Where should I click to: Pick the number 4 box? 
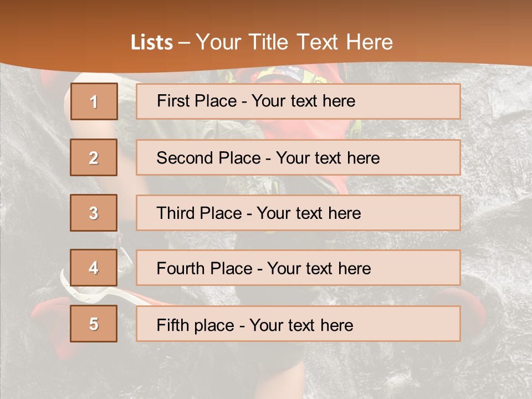coord(94,268)
